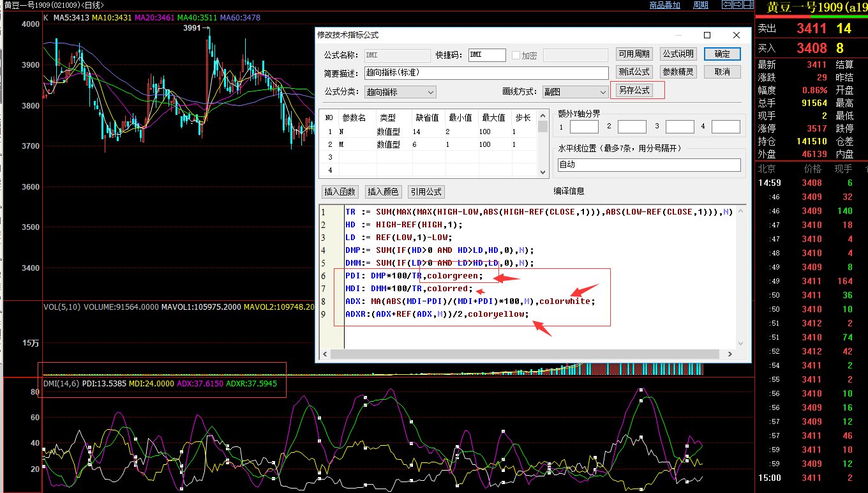
Task: Click the right arrow navigation icon
Action: pyautogui.click(x=737, y=4)
